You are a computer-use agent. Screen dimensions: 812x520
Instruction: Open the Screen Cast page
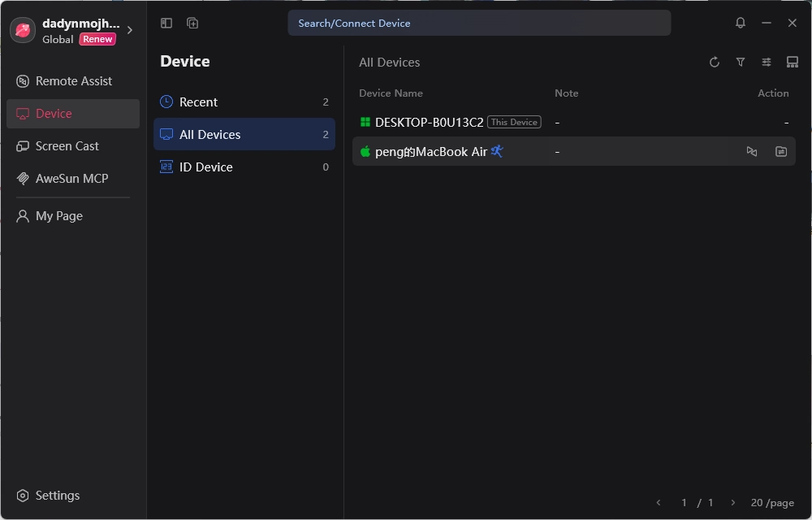click(73, 146)
